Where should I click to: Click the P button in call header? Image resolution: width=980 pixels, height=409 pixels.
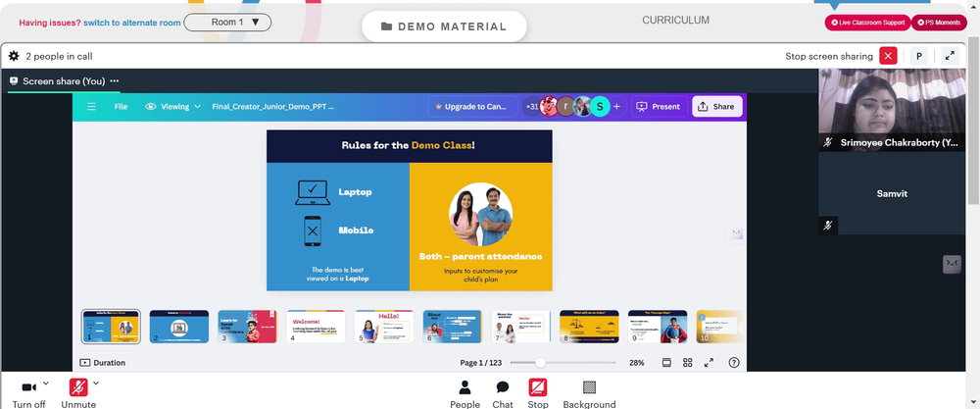coord(919,56)
